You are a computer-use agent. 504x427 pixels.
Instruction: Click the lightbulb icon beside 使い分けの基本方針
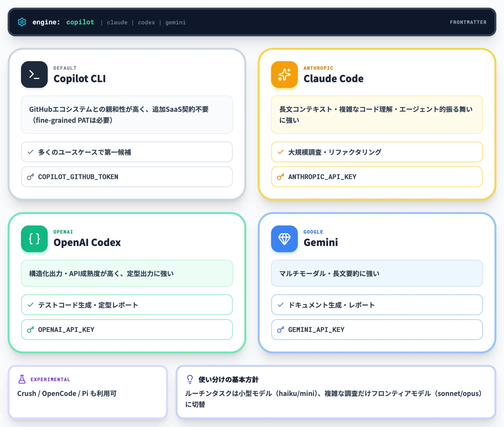pos(190,379)
